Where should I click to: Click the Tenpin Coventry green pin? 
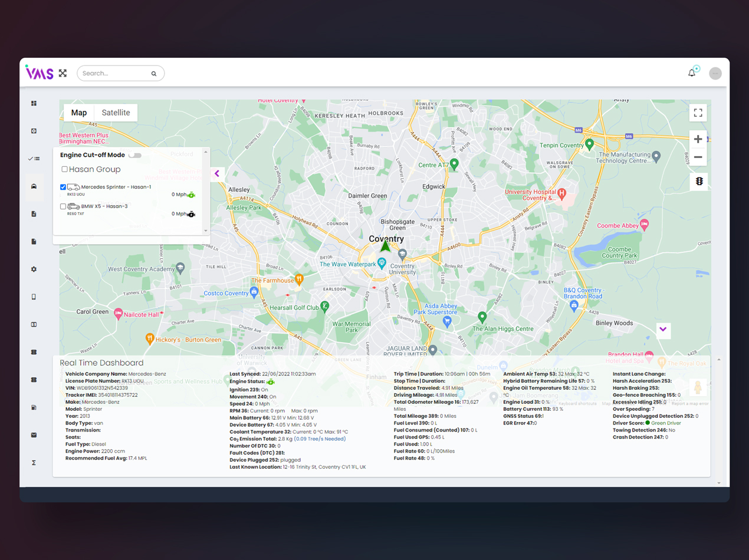[589, 144]
